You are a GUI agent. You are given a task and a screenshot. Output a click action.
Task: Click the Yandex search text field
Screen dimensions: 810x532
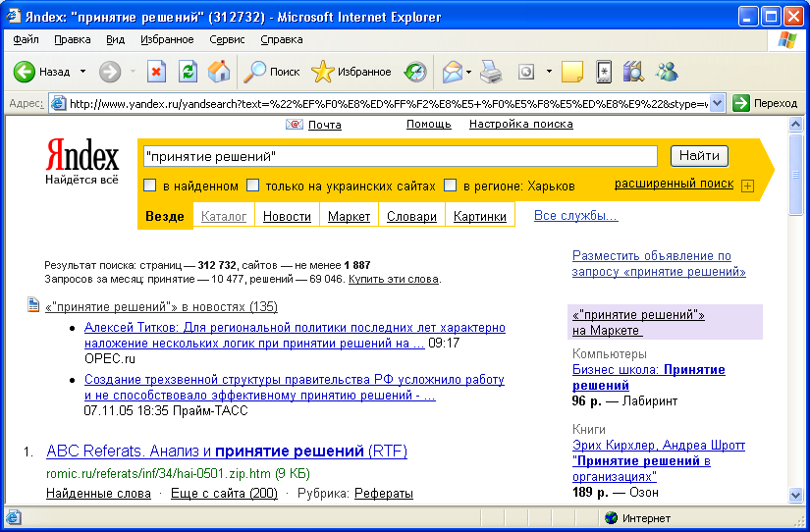pyautogui.click(x=401, y=156)
